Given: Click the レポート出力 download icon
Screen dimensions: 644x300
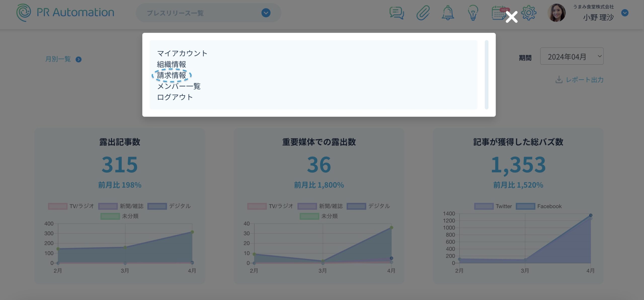Looking at the screenshot, I should point(559,80).
